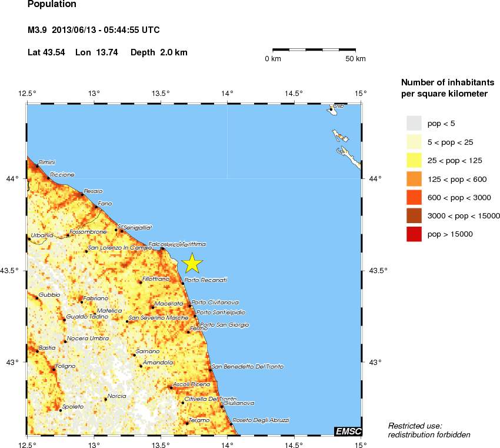Click the Amandola city label
Viewport: 500px width, 448px height.
tap(158, 363)
